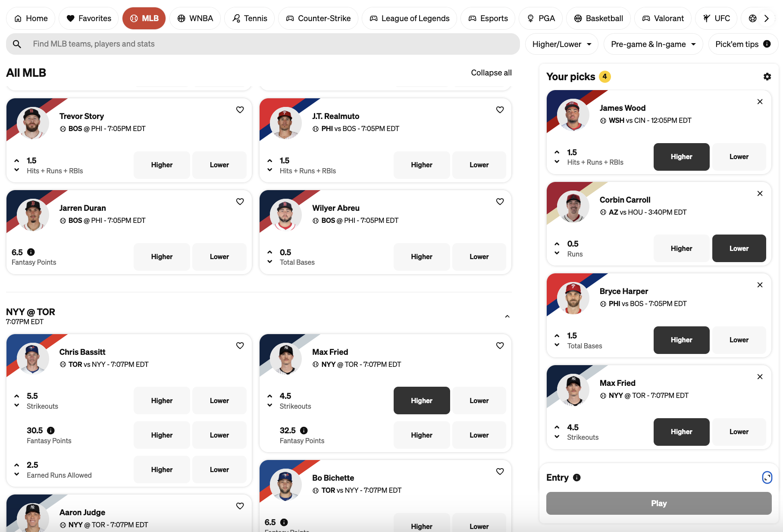The width and height of the screenshot is (783, 532).
Task: Show info for Jarren Duran Fantasy Points
Action: pos(31,252)
